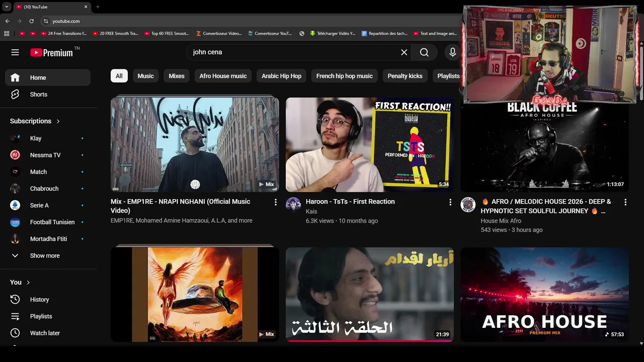Open more options for Haroon TsTs video
The image size is (644, 362).
[x=450, y=202]
